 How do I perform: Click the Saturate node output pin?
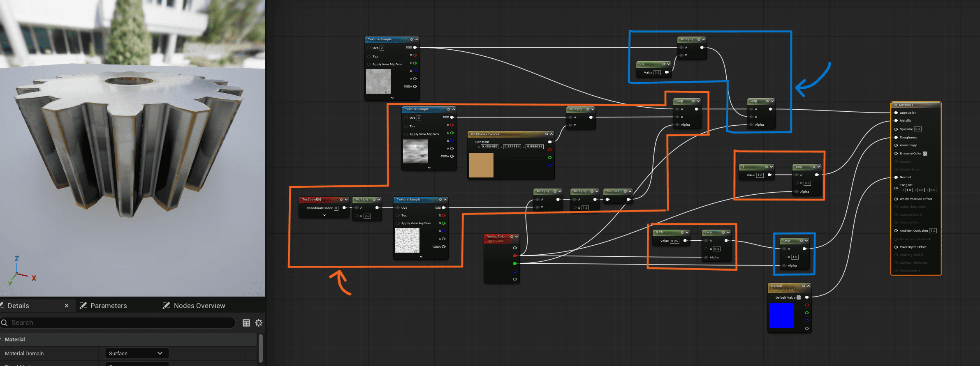[628, 200]
